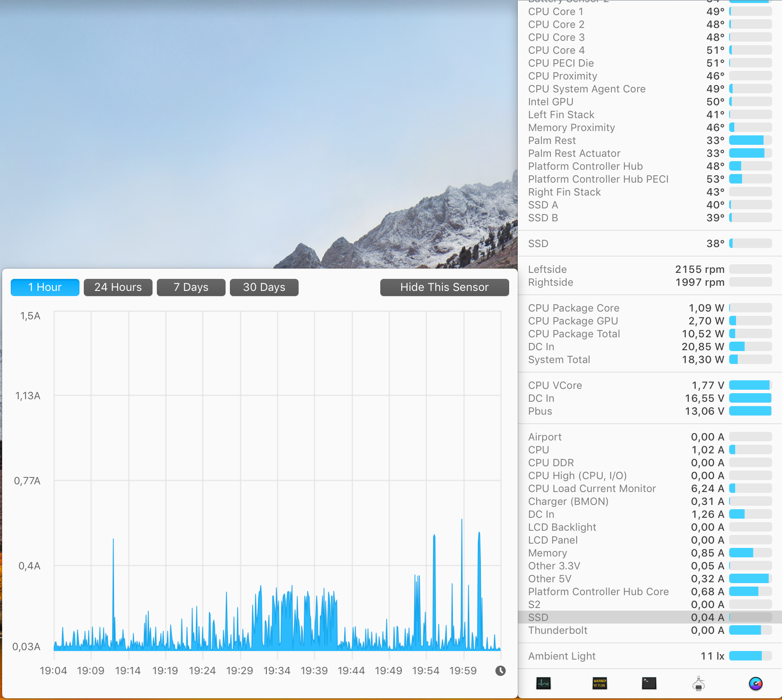
Task: Launch the Console app icon
Action: [599, 683]
